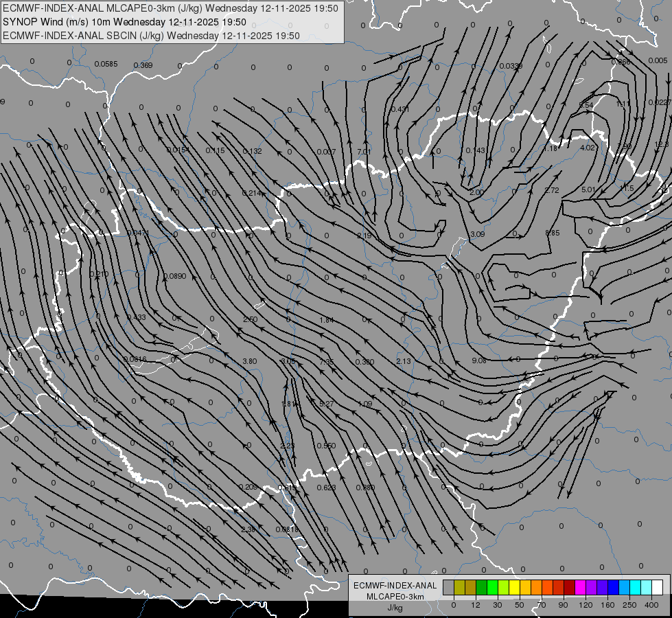Click the 'ECMWF-INDEX-ANAL SBCIN (J/kg)' title line
This screenshot has width=672, height=618.
[x=151, y=36]
